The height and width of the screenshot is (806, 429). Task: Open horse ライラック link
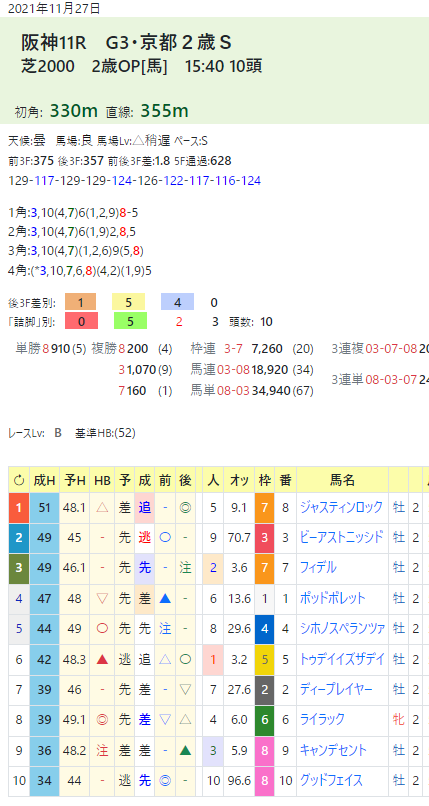pos(322,719)
